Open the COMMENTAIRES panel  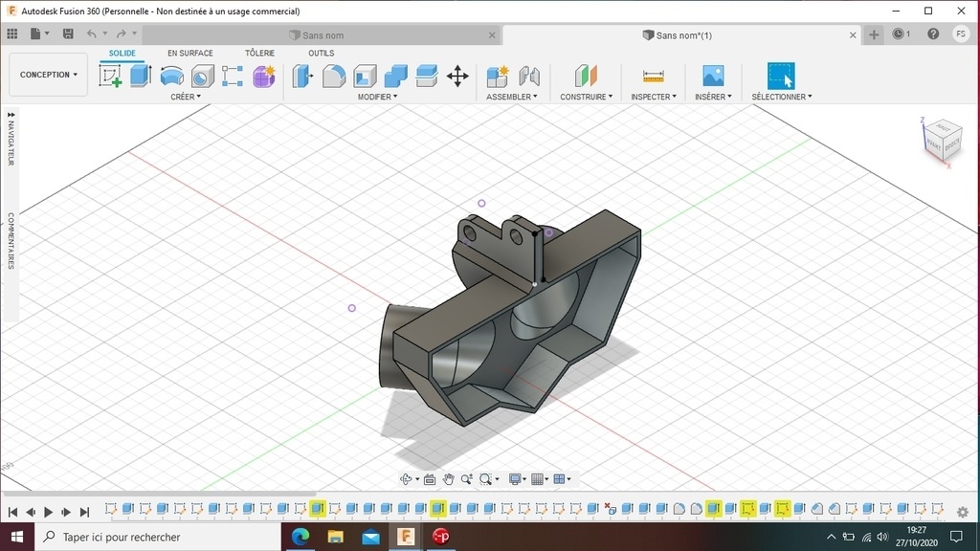tap(11, 240)
